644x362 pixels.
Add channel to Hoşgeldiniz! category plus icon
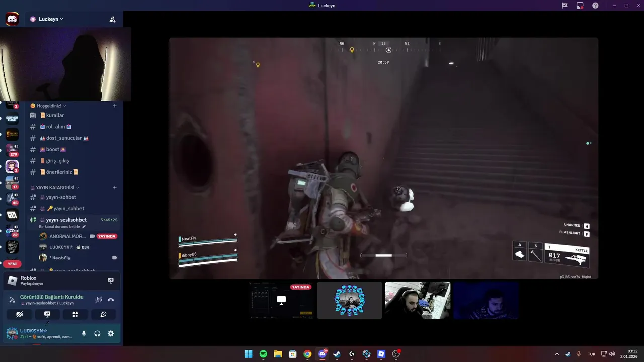(x=115, y=106)
